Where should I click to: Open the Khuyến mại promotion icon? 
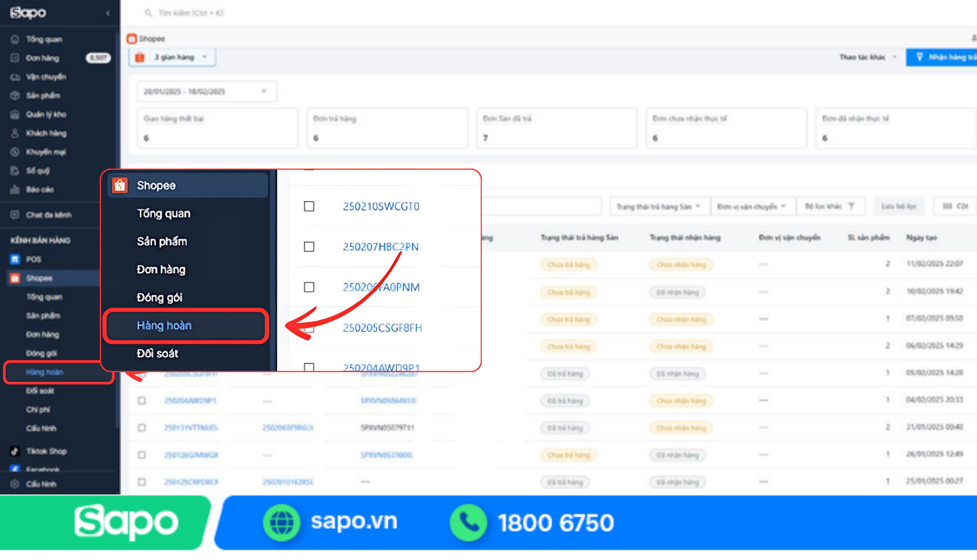pyautogui.click(x=15, y=152)
